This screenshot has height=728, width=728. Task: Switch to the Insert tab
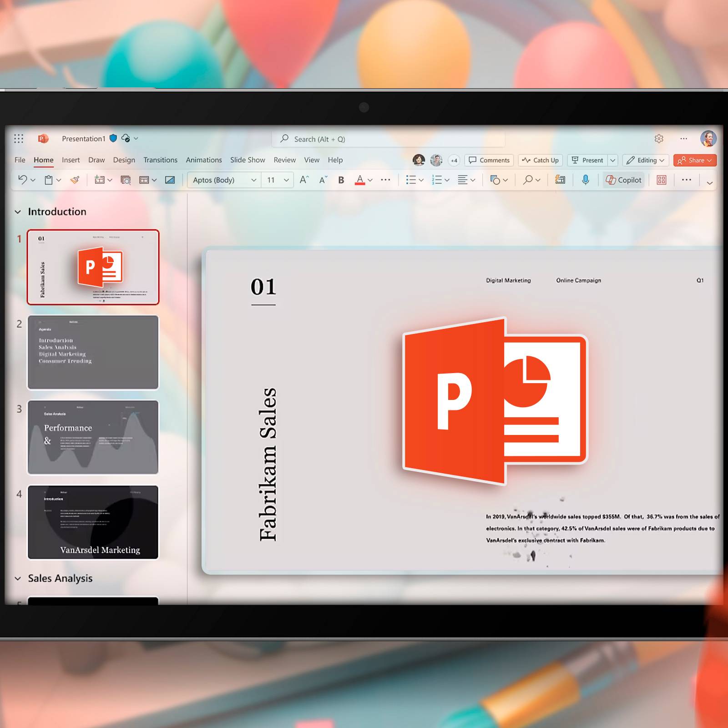pyautogui.click(x=71, y=160)
